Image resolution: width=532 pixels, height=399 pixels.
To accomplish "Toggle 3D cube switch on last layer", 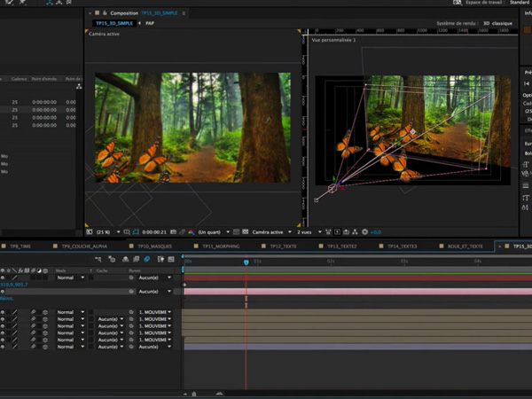I will pyautogui.click(x=45, y=347).
